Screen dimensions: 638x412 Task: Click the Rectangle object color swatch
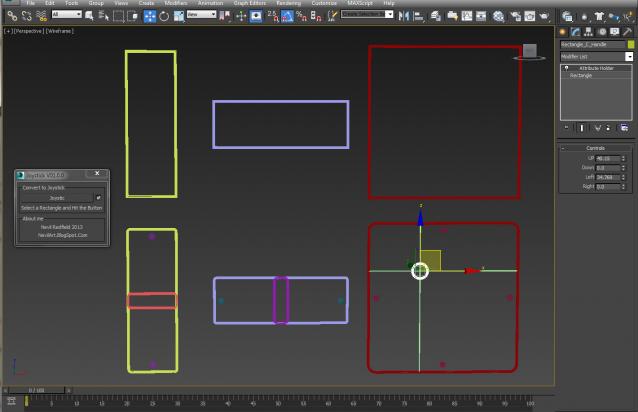click(x=629, y=44)
